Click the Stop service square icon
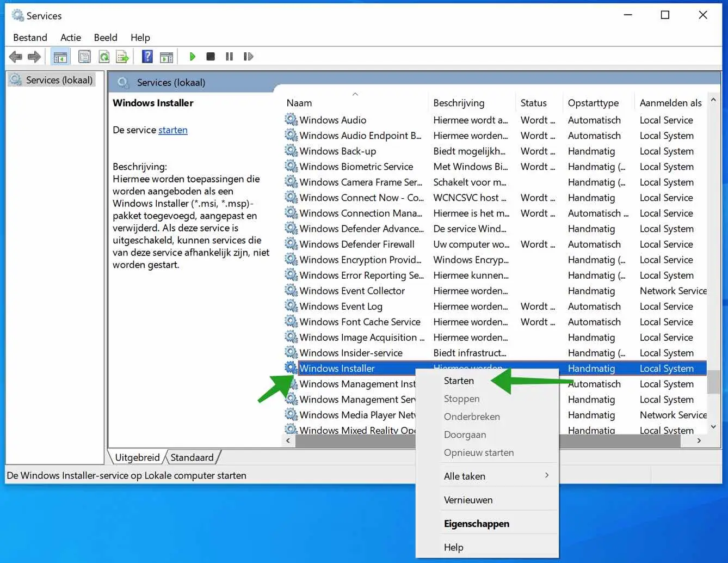The image size is (728, 563). click(x=211, y=57)
